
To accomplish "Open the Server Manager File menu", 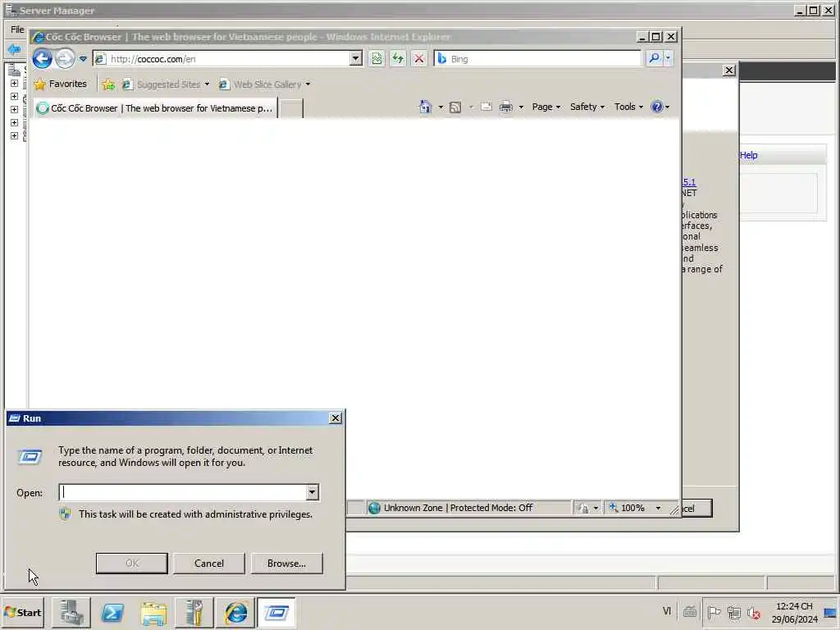I will pyautogui.click(x=17, y=30).
